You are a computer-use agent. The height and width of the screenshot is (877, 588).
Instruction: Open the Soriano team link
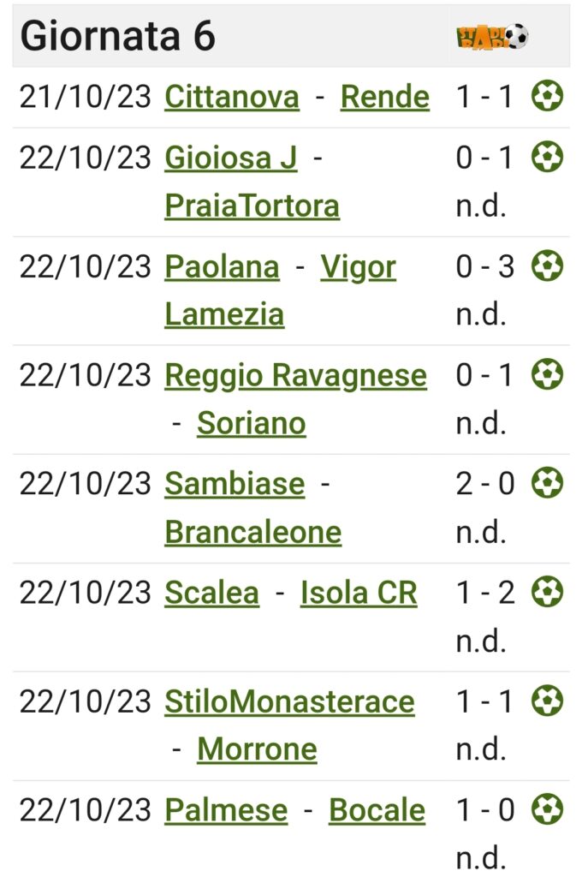click(252, 423)
